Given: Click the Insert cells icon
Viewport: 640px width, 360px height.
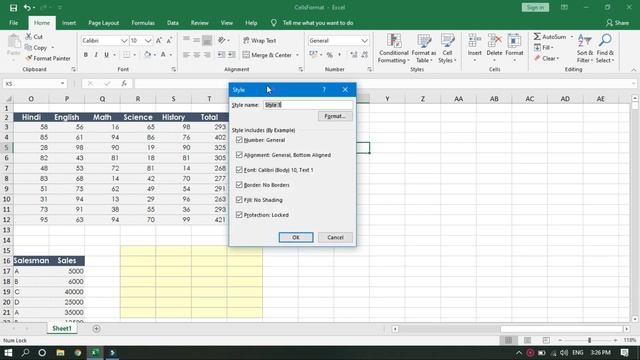Looking at the screenshot, I should 474,41.
